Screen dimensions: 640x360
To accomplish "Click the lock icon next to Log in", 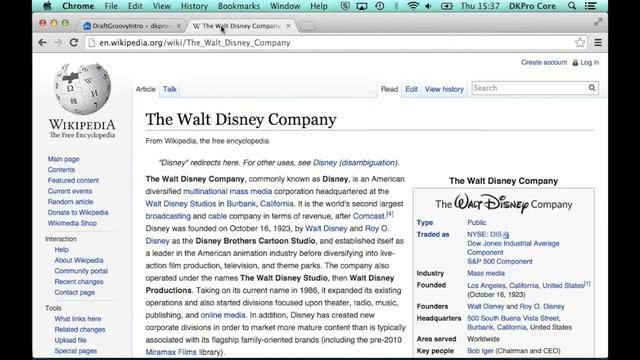I will [x=575, y=62].
